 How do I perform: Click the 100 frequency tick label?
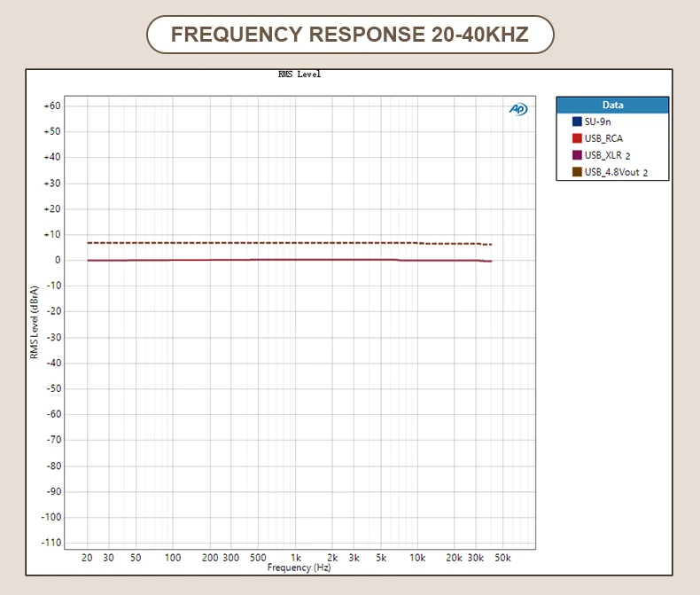(x=173, y=558)
